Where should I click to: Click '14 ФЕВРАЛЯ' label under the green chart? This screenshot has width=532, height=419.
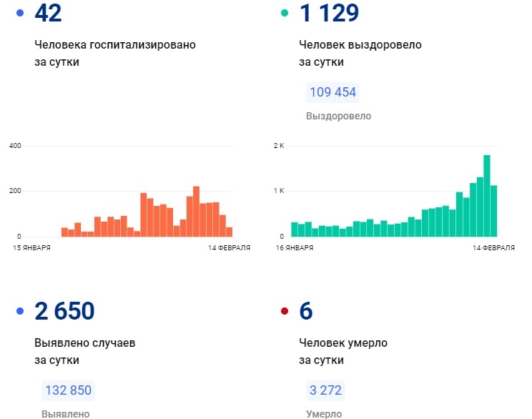pos(493,248)
